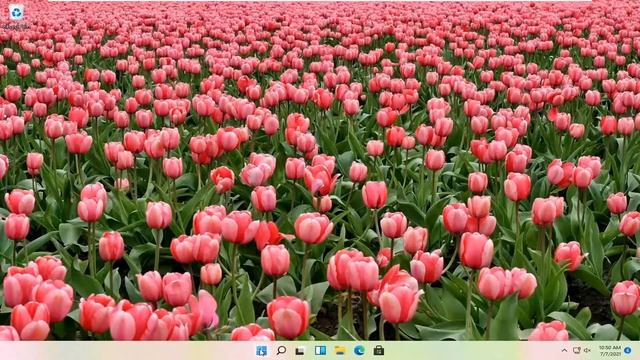The image size is (640, 360).
Task: Click the muted volume tray icon
Action: point(587,351)
